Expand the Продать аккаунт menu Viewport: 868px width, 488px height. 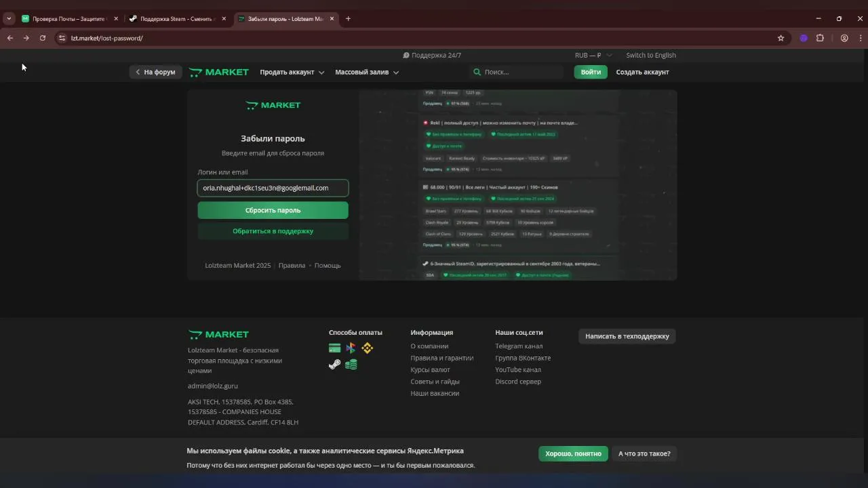point(292,72)
